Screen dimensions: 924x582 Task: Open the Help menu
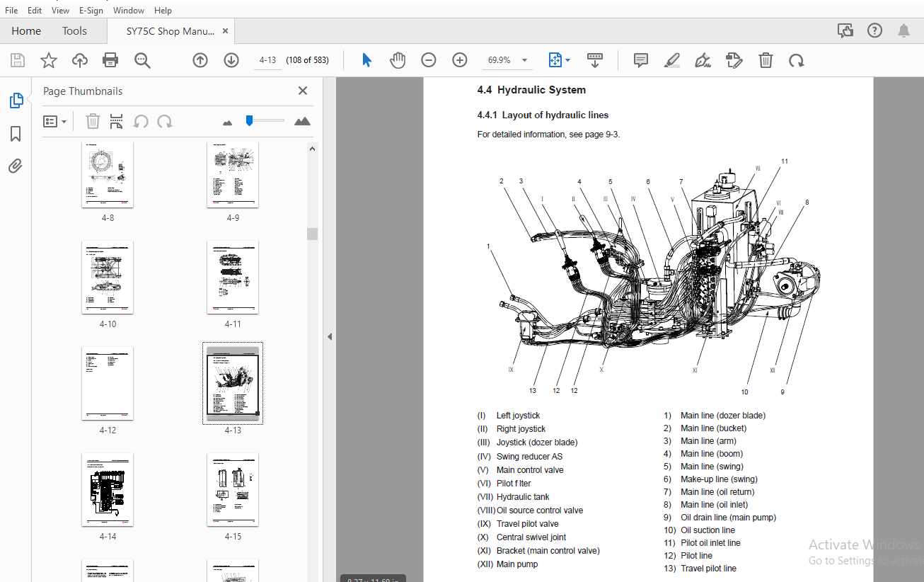point(163,11)
